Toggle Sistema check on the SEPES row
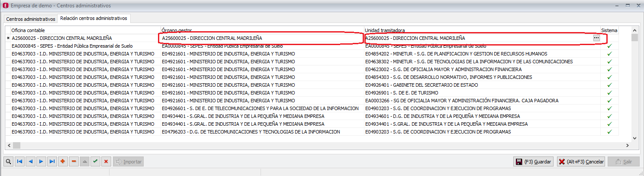The width and height of the screenshot is (644, 176). tap(609, 46)
